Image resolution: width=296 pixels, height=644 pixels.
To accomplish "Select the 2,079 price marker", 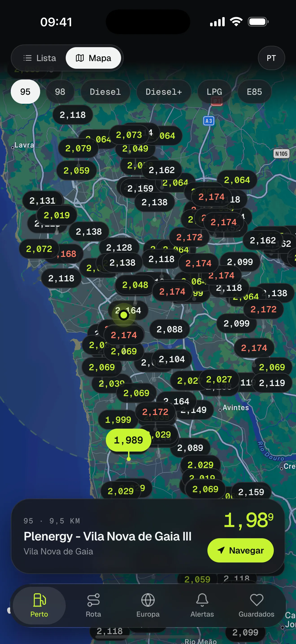I will (x=78, y=148).
